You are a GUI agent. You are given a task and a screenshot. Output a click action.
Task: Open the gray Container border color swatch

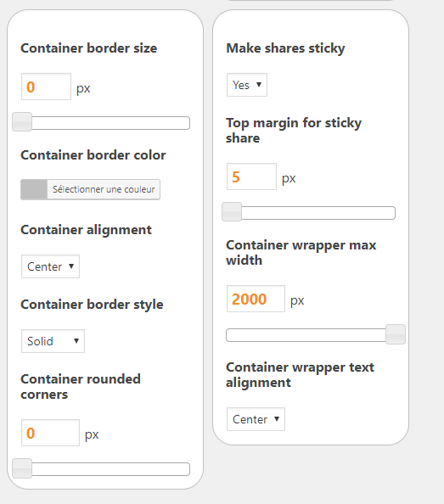point(34,189)
